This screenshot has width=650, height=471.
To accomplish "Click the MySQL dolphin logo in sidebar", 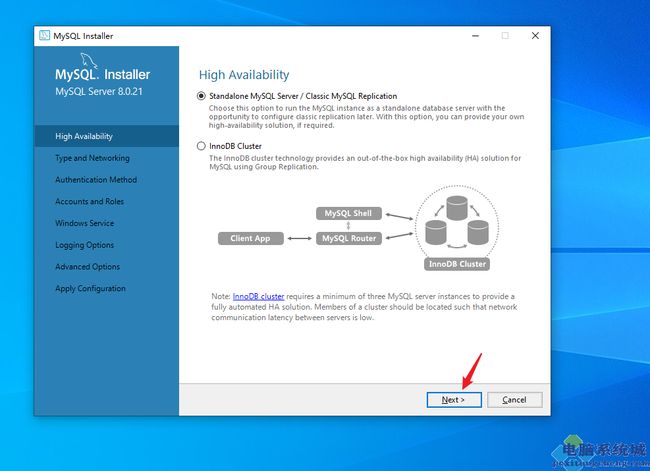I will coord(89,61).
